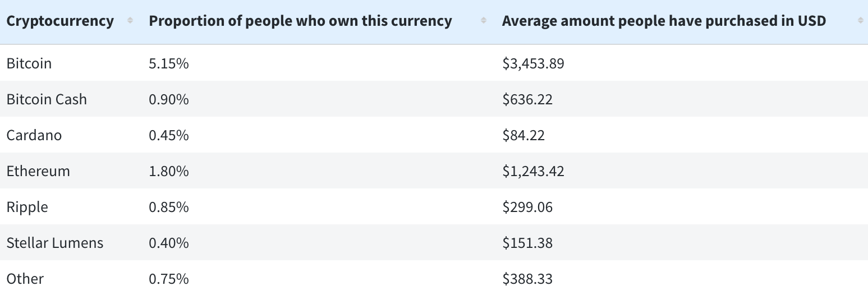Click Ethereum's 1.80% proportion cell
The height and width of the screenshot is (295, 868).
coord(169,171)
